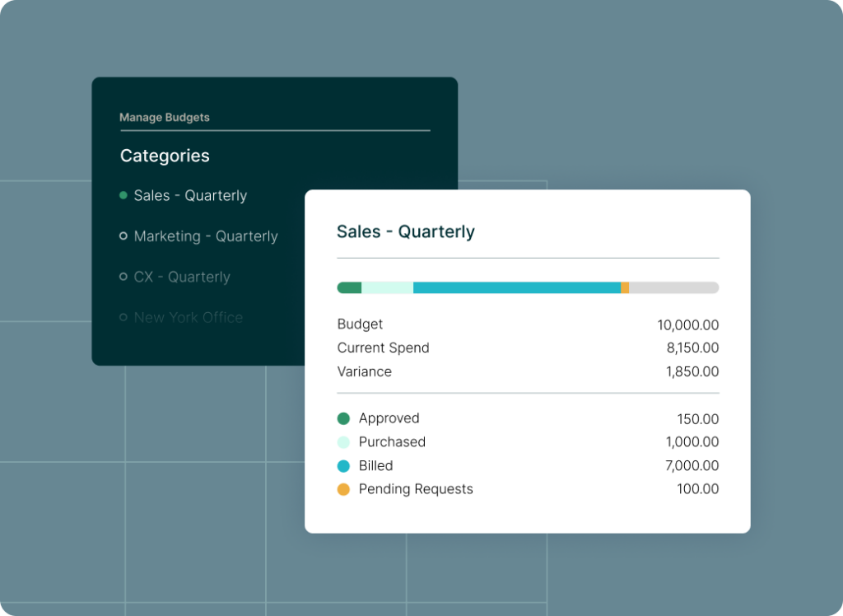This screenshot has width=843, height=616.
Task: Select the CX - Quarterly category
Action: pos(182,277)
